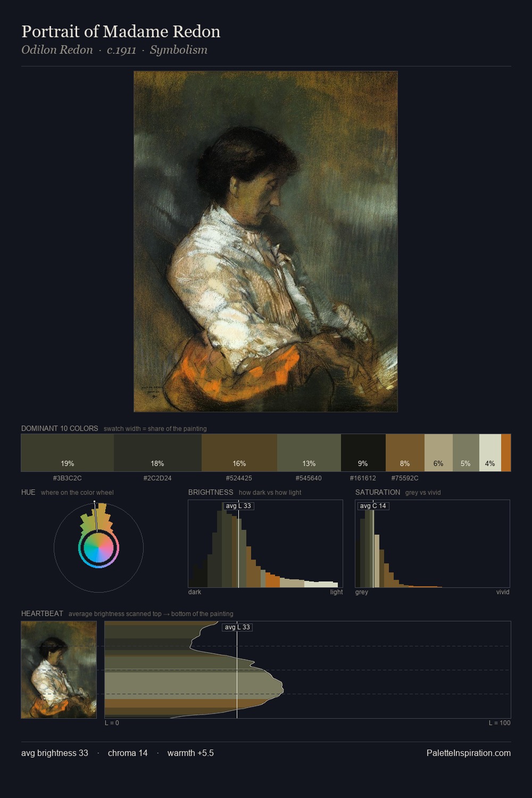Click the hex code #75592C label
Screen dimensions: 532x798
(405, 478)
